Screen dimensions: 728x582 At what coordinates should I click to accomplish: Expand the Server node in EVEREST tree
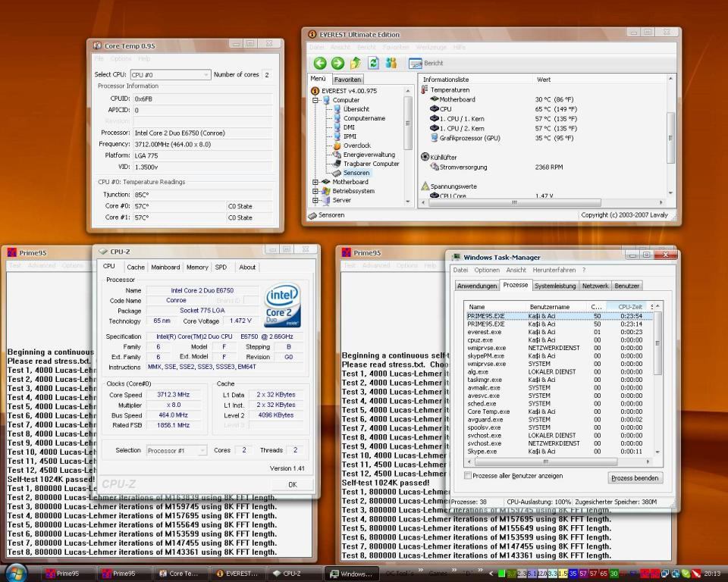[x=315, y=200]
